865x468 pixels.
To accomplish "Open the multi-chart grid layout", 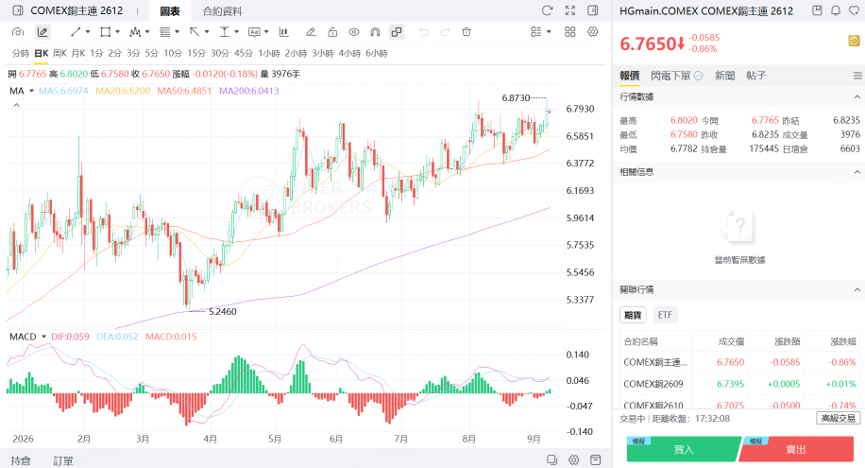I will [570, 32].
